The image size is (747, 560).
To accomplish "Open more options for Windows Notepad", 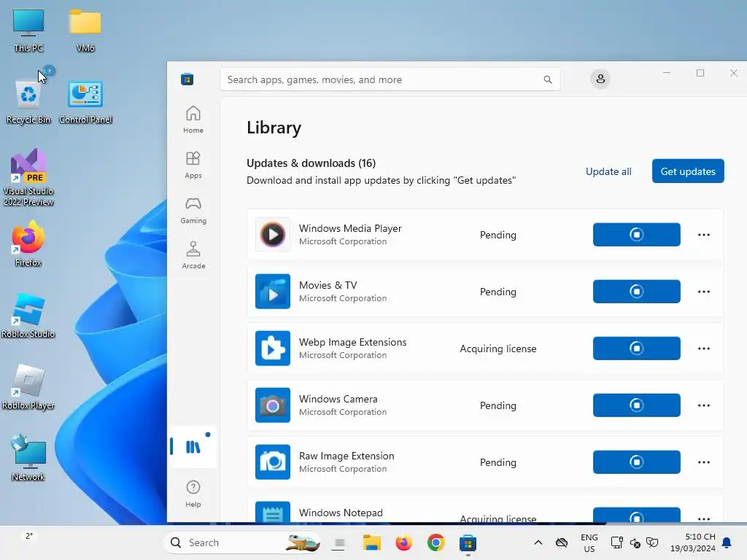I will (704, 518).
